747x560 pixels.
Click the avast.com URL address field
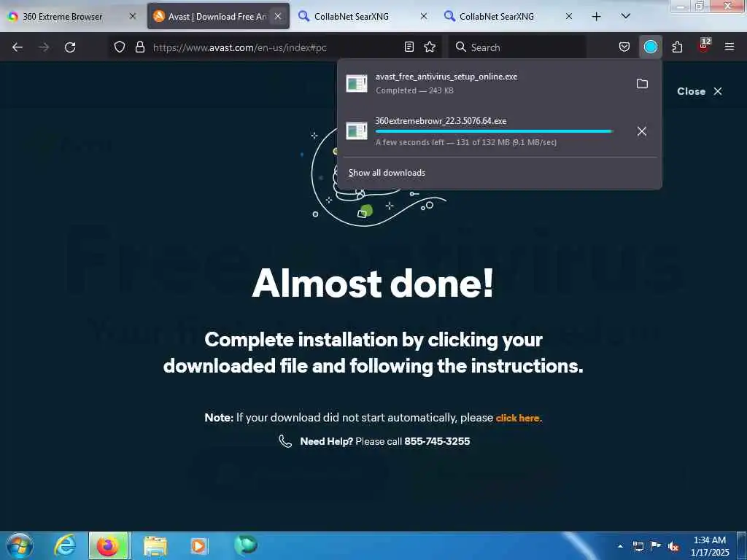pos(274,47)
